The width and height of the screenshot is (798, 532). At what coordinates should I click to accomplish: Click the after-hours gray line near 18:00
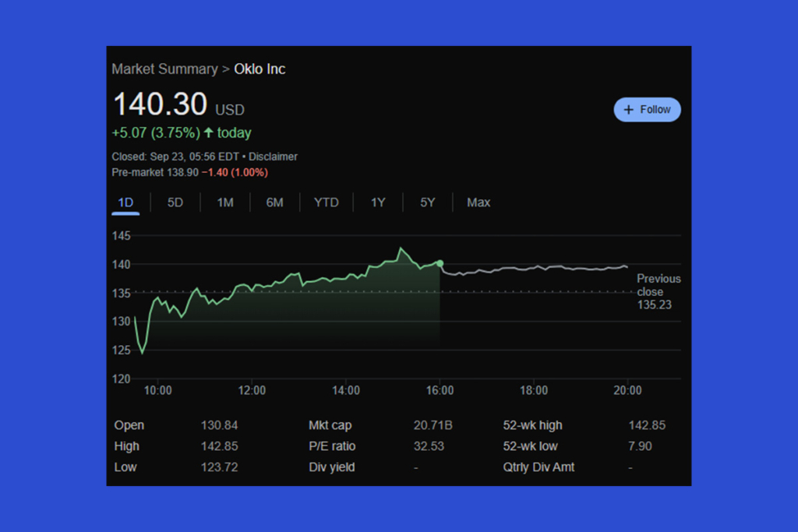[534, 268]
